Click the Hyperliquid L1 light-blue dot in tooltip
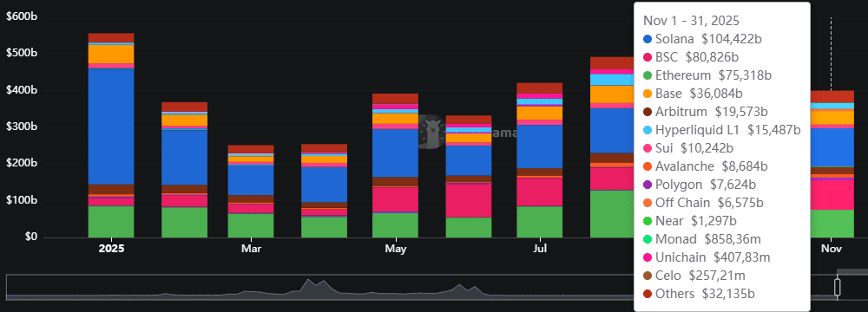The width and height of the screenshot is (868, 312). click(648, 130)
